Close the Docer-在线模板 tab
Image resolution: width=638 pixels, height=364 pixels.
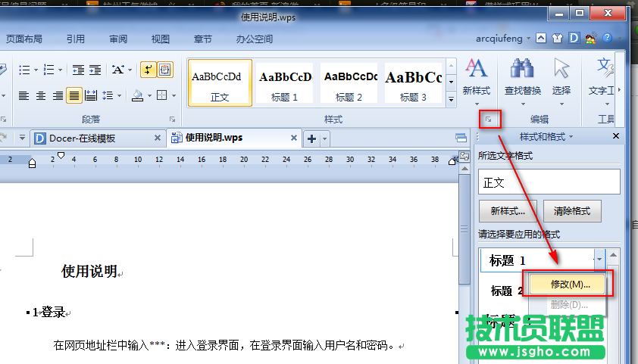click(158, 138)
